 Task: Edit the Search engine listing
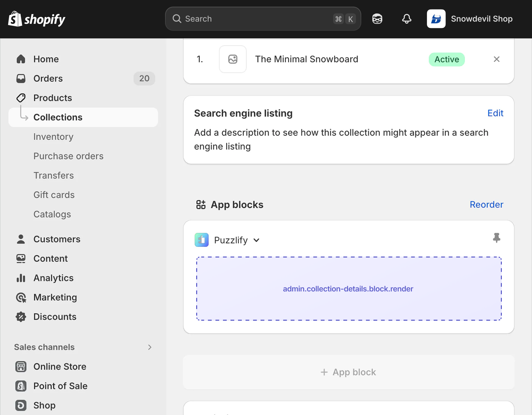[x=495, y=113]
